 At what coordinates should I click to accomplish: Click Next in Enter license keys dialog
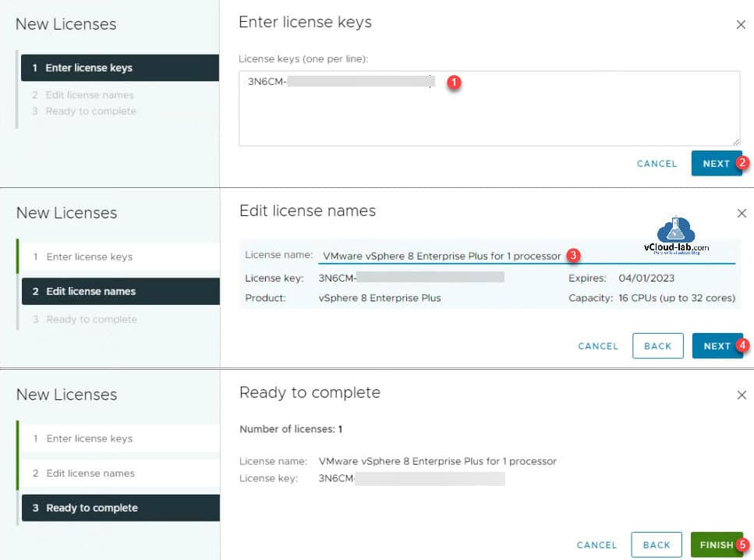click(x=717, y=164)
